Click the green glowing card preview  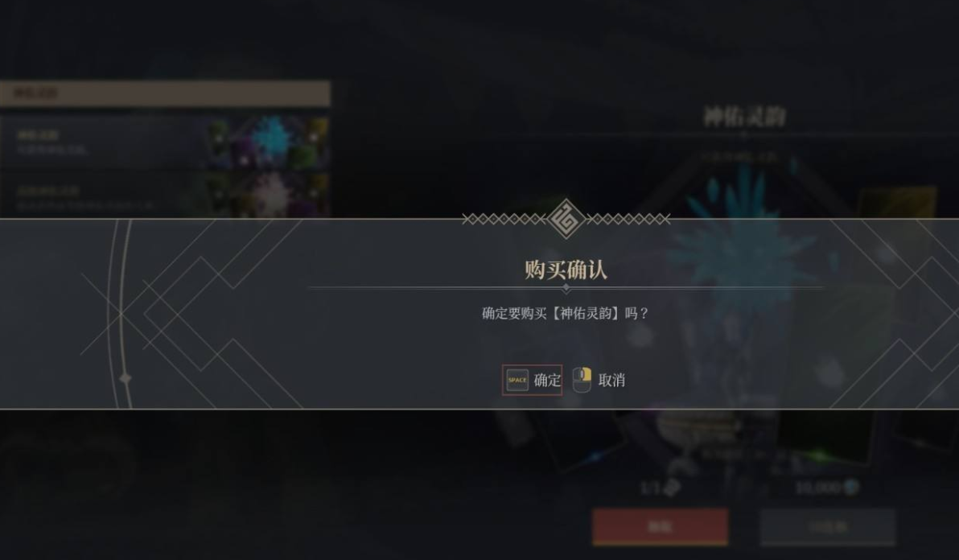coord(825,443)
